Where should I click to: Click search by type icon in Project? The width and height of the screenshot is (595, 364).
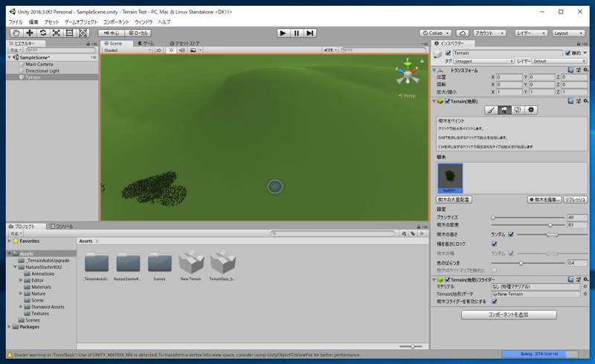point(404,233)
